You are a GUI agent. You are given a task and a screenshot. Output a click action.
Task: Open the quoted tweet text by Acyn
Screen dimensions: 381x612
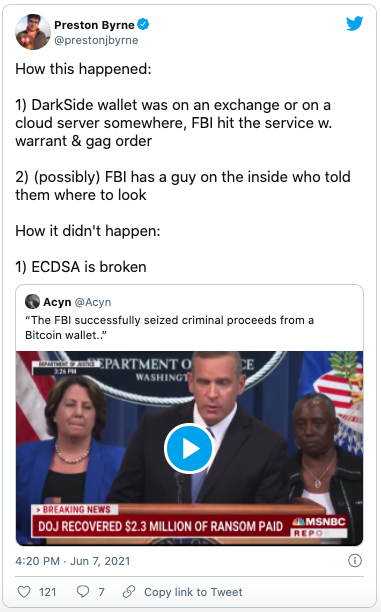[x=169, y=327]
